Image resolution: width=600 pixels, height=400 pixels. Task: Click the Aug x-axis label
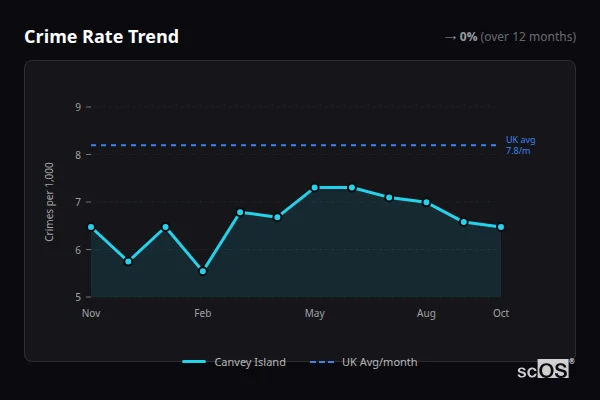(426, 313)
